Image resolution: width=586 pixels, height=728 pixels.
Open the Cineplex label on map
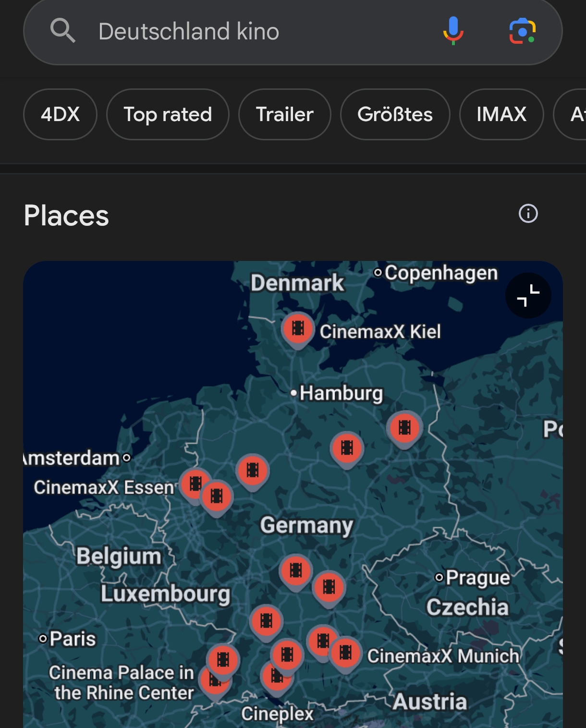pos(277,714)
